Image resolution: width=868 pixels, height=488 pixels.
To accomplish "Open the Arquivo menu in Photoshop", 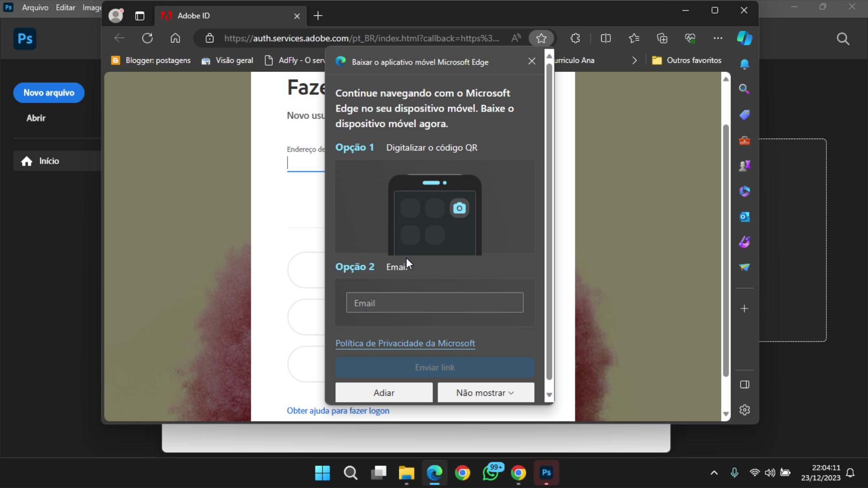I will pyautogui.click(x=35, y=8).
